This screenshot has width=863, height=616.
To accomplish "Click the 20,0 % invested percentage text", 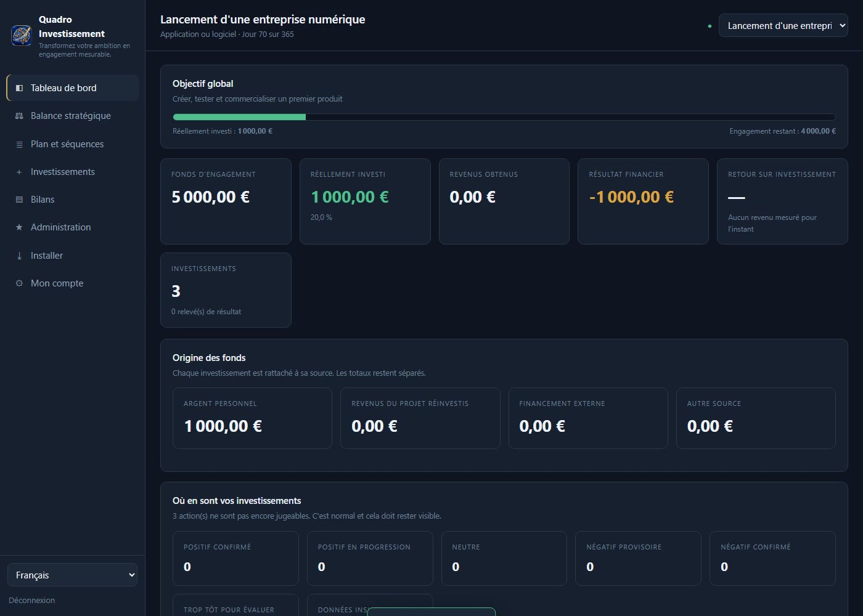I will click(x=321, y=217).
